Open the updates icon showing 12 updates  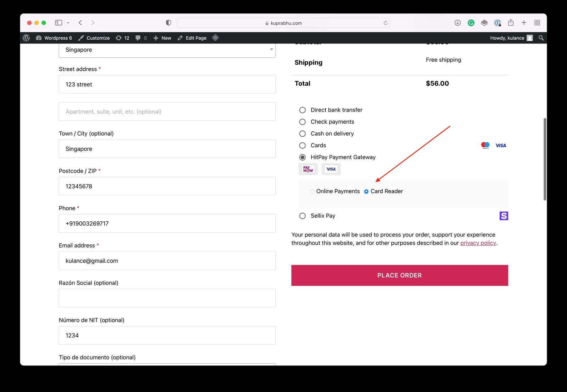coord(122,38)
